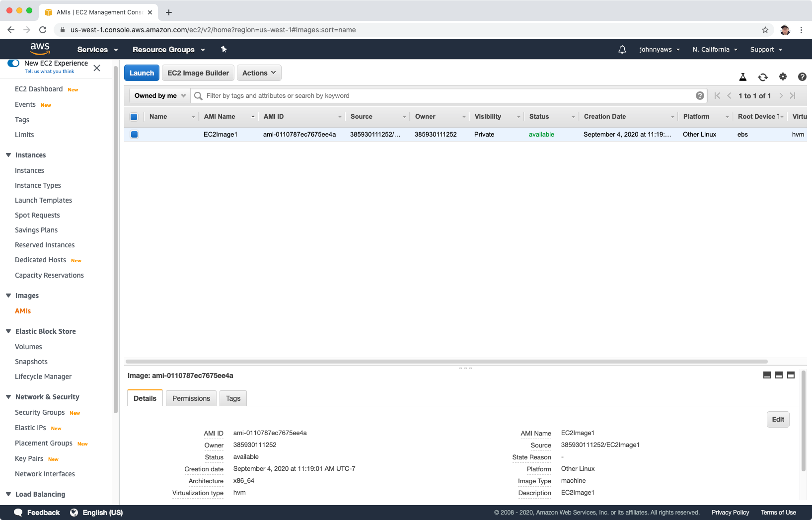Click the English (US) language selector
812x520 pixels.
pyautogui.click(x=102, y=513)
